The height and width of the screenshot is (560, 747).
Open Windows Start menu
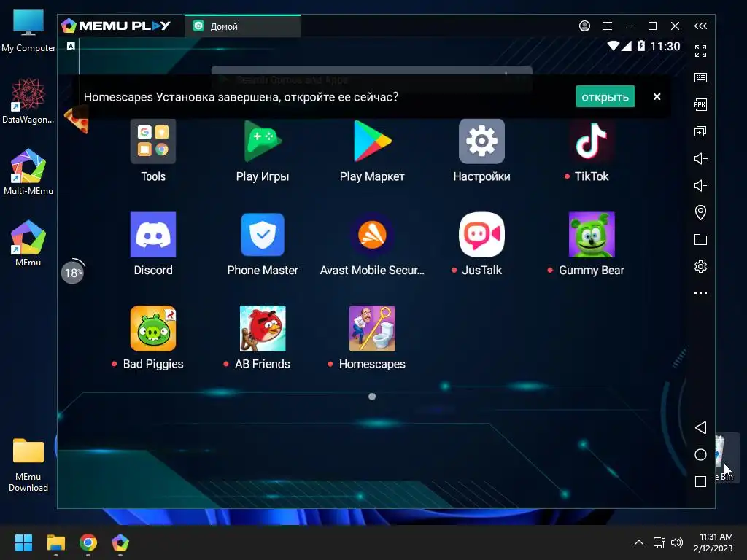pos(23,542)
